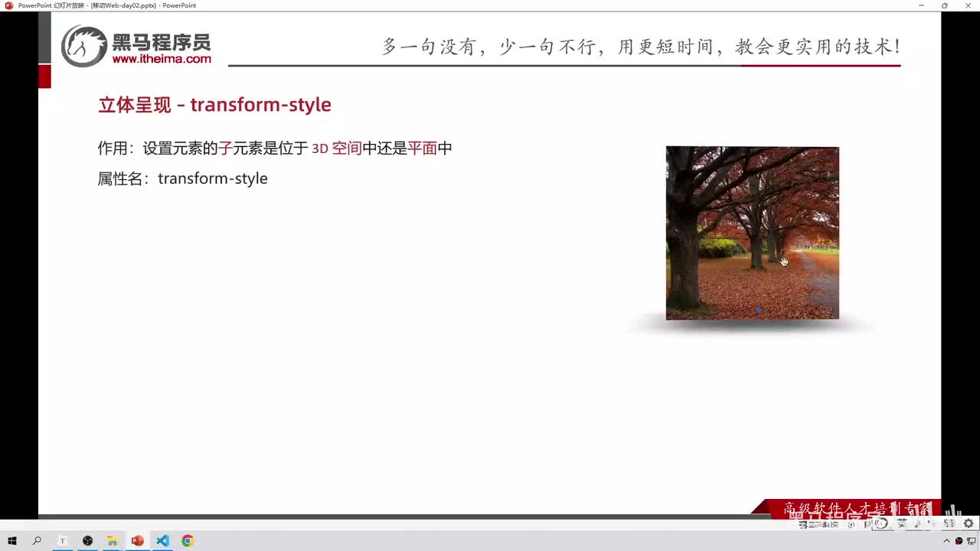Image resolution: width=980 pixels, height=551 pixels.
Task: Switch to PowerPoint in taskbar
Action: [138, 541]
